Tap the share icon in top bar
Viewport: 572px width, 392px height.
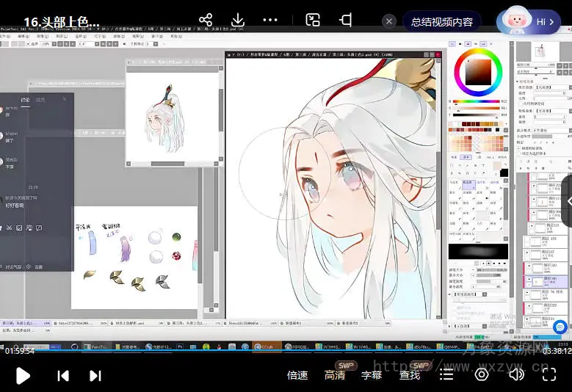[206, 21]
